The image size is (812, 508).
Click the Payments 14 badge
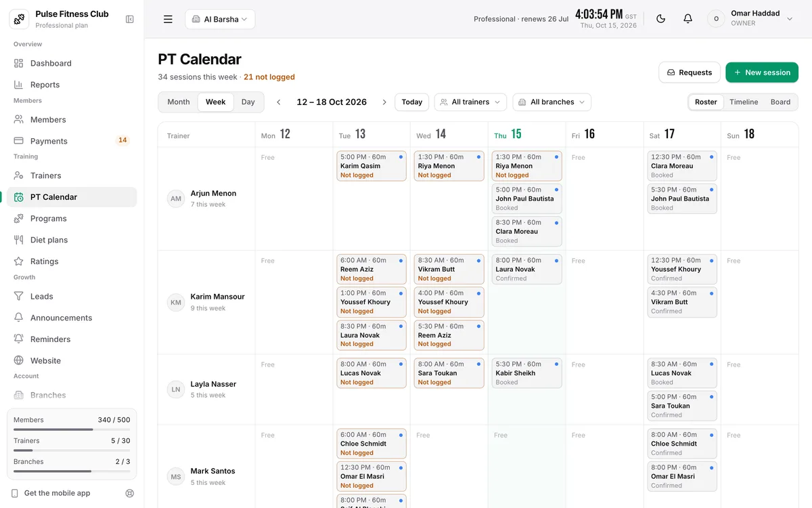(x=122, y=141)
